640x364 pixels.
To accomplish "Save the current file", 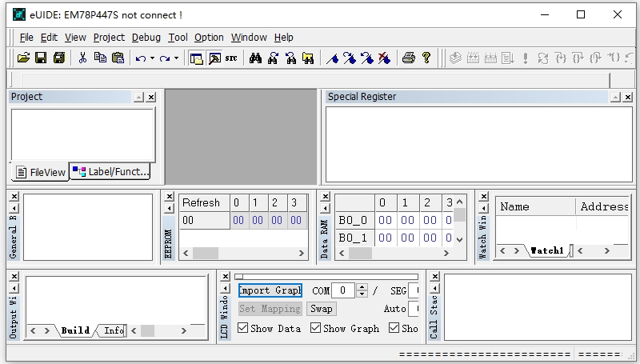I will pyautogui.click(x=41, y=58).
